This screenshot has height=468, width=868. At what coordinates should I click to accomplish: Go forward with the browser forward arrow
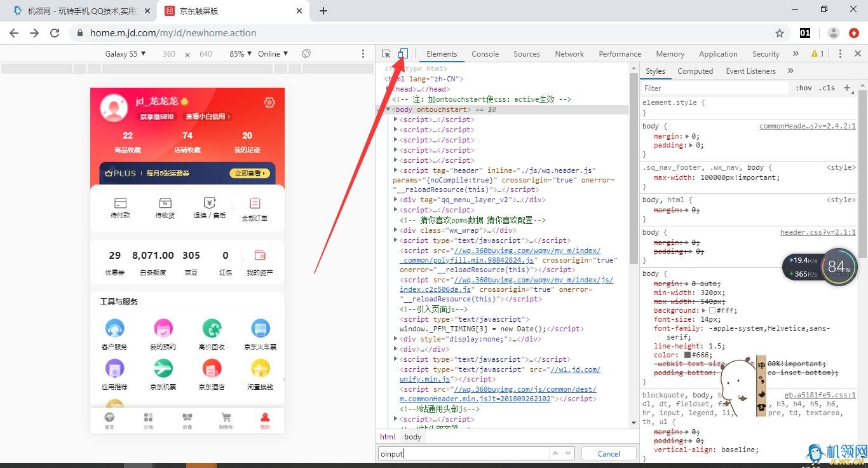(34, 33)
